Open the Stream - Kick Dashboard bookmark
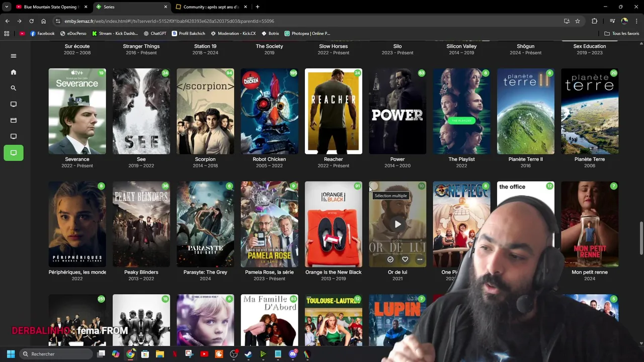The width and height of the screenshot is (644, 362). pos(115,34)
